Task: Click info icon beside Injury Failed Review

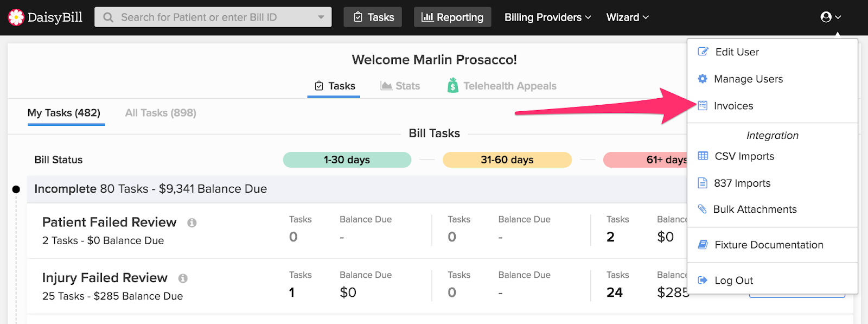Action: click(183, 278)
